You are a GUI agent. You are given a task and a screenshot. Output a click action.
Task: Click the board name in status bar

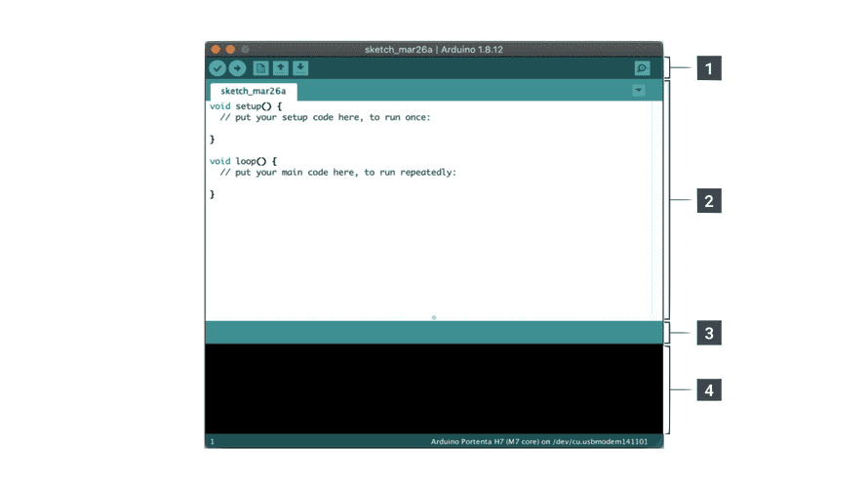coord(539,441)
